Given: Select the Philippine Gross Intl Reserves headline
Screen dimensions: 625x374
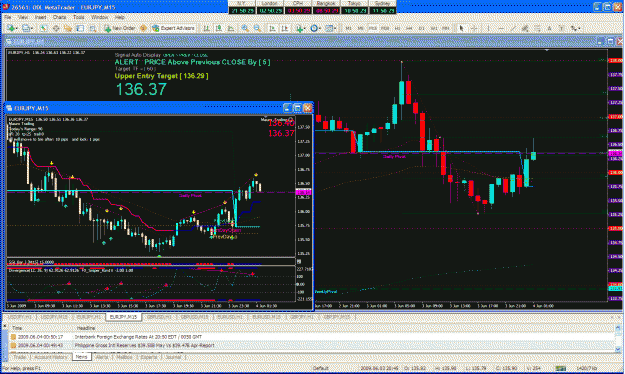Looking at the screenshot, I should tap(313, 345).
